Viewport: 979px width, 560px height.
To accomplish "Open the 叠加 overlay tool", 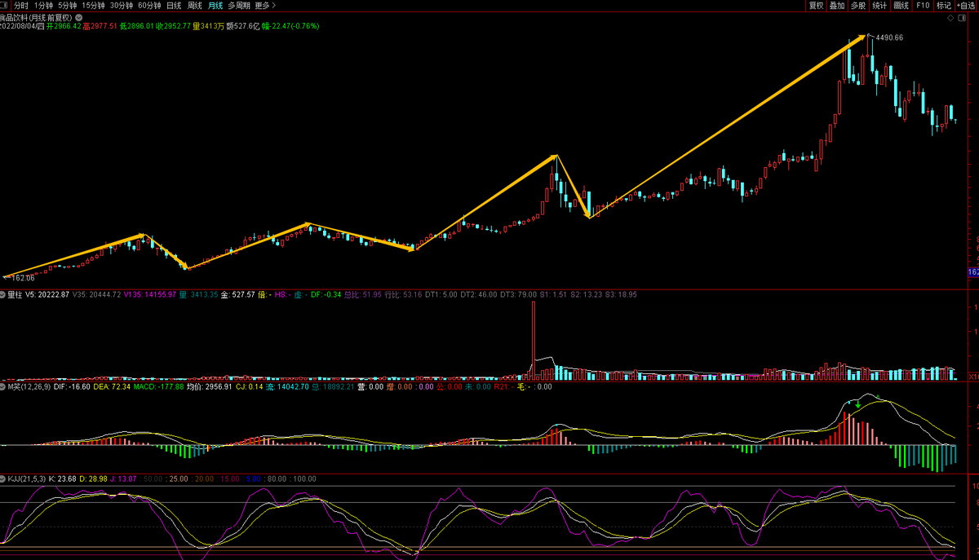I will click(x=837, y=6).
